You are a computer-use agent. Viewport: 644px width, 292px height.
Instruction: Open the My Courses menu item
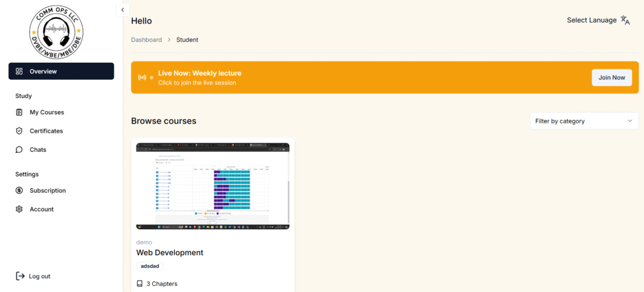click(x=47, y=112)
